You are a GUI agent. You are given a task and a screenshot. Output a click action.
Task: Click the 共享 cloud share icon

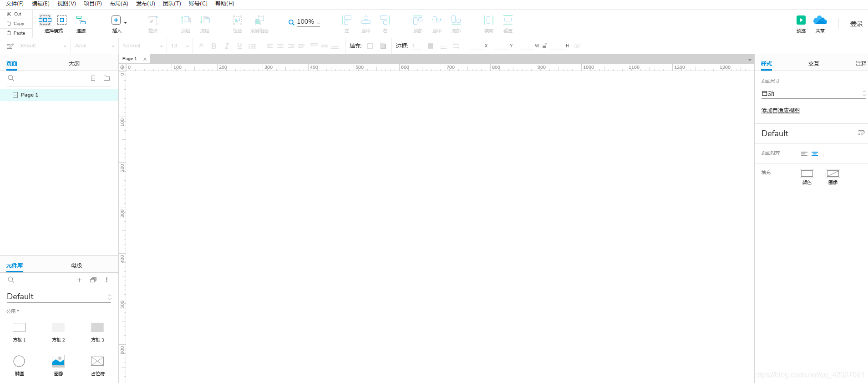820,20
